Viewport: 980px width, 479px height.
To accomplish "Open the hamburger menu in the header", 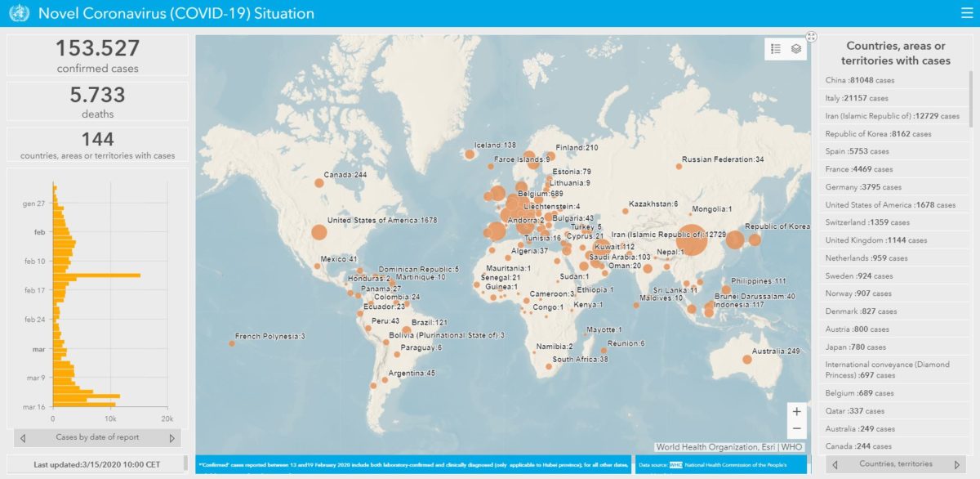I will point(966,13).
